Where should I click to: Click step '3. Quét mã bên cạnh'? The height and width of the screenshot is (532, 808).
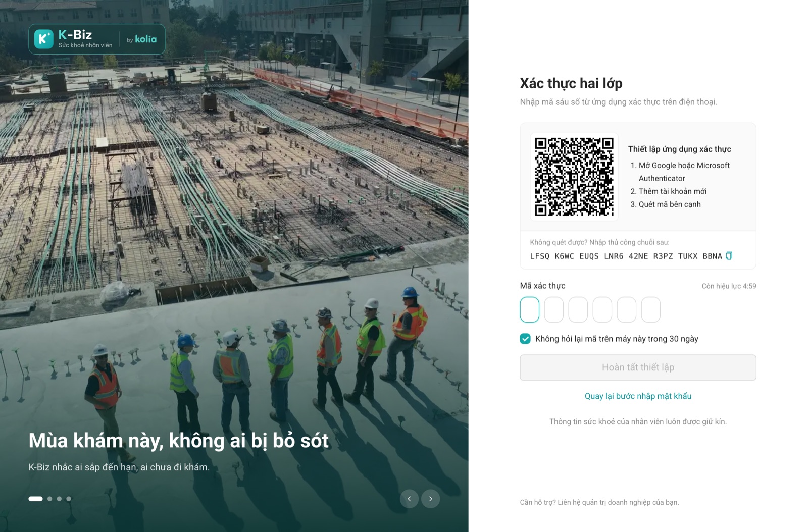click(665, 204)
